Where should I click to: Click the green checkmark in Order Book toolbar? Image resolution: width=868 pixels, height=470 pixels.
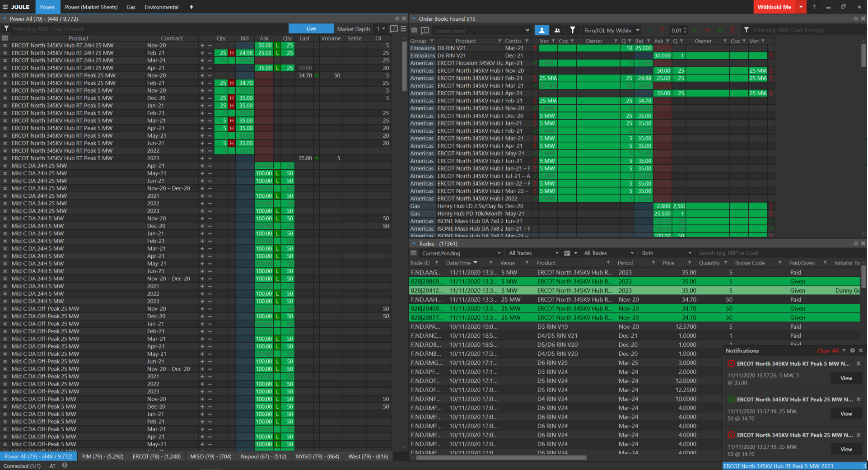pos(650,30)
